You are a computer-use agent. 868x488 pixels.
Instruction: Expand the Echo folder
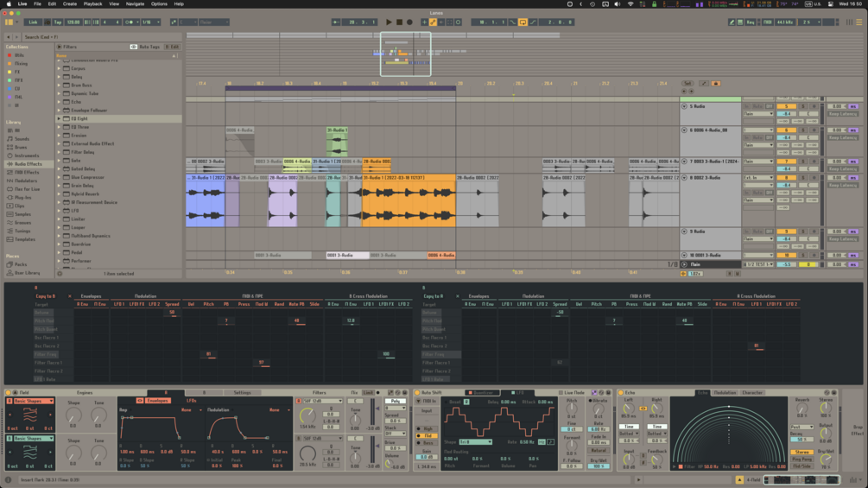tap(60, 102)
